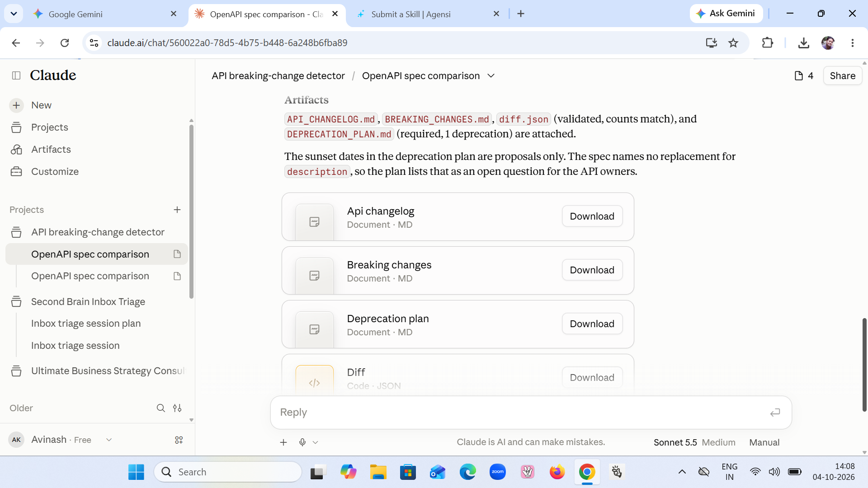
Task: Install app icon in address bar
Action: pyautogui.click(x=711, y=43)
